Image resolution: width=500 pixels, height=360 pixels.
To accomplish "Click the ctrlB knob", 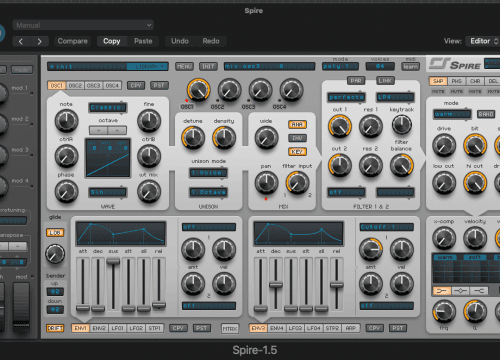I will tap(149, 156).
